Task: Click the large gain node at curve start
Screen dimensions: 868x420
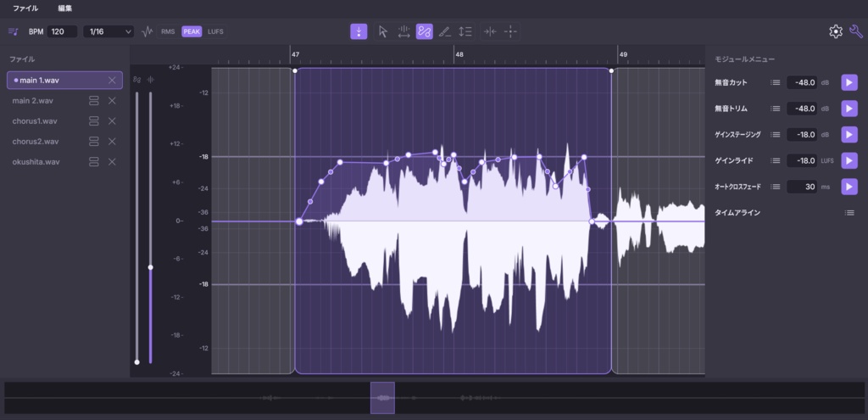Action: (299, 221)
